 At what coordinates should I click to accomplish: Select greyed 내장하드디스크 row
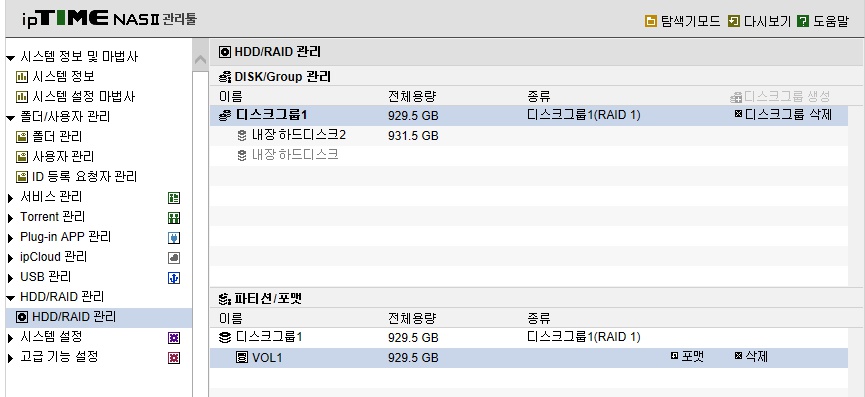[x=528, y=155]
